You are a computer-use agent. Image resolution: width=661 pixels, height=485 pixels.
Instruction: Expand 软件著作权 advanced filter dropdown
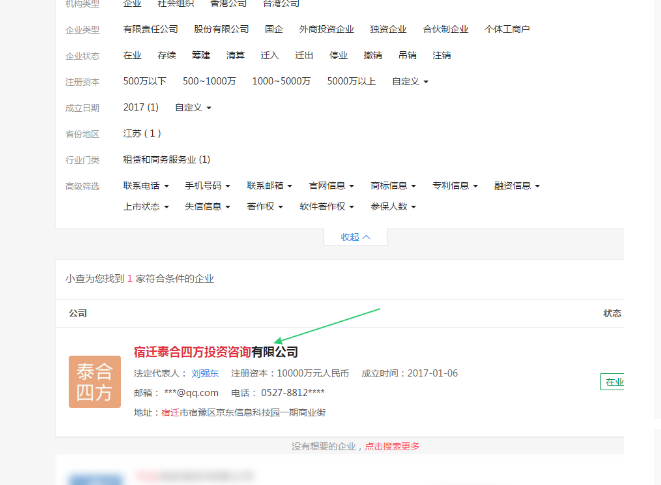tap(327, 207)
